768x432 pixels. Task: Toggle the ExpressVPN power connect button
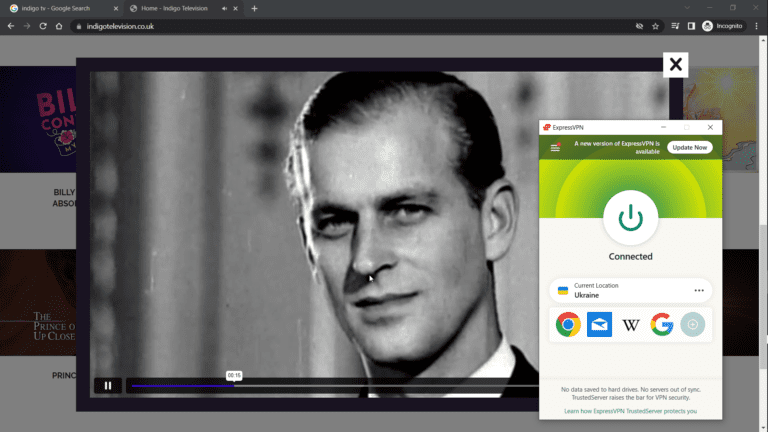630,217
